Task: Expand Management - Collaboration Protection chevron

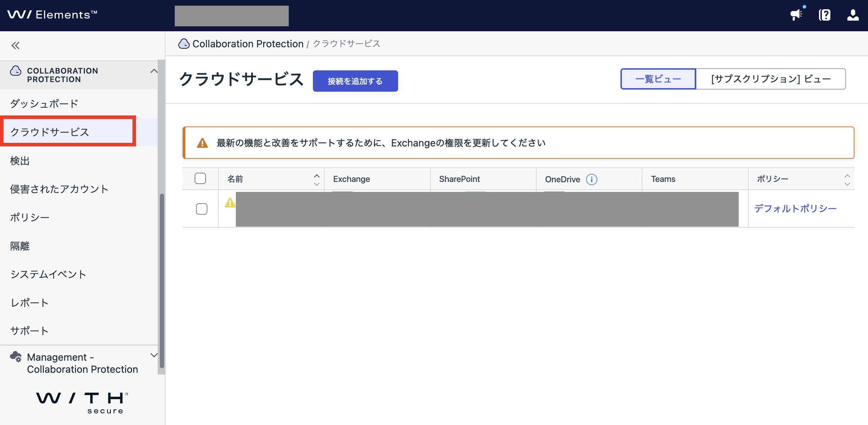Action: 154,355
